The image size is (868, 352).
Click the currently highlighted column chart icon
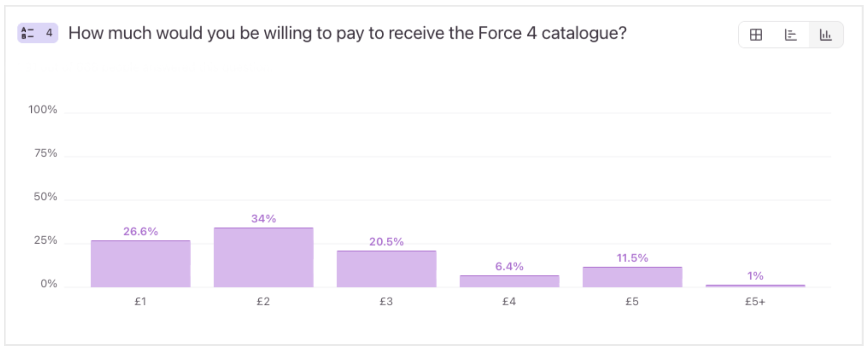coord(826,35)
